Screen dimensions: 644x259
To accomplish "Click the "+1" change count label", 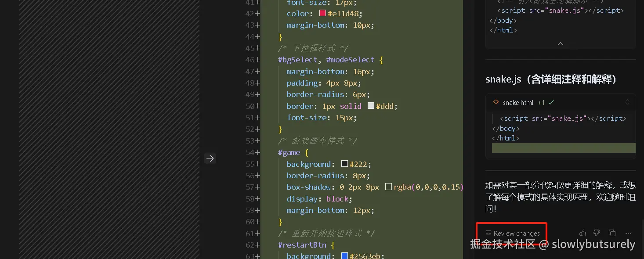I will [x=541, y=103].
